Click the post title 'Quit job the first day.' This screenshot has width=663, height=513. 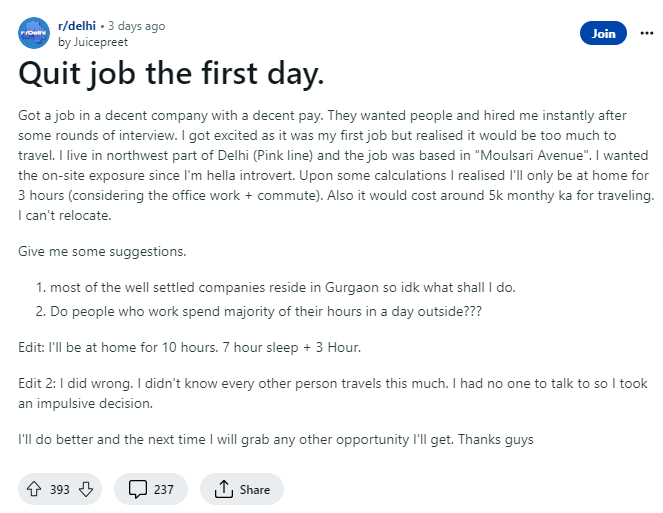(171, 76)
